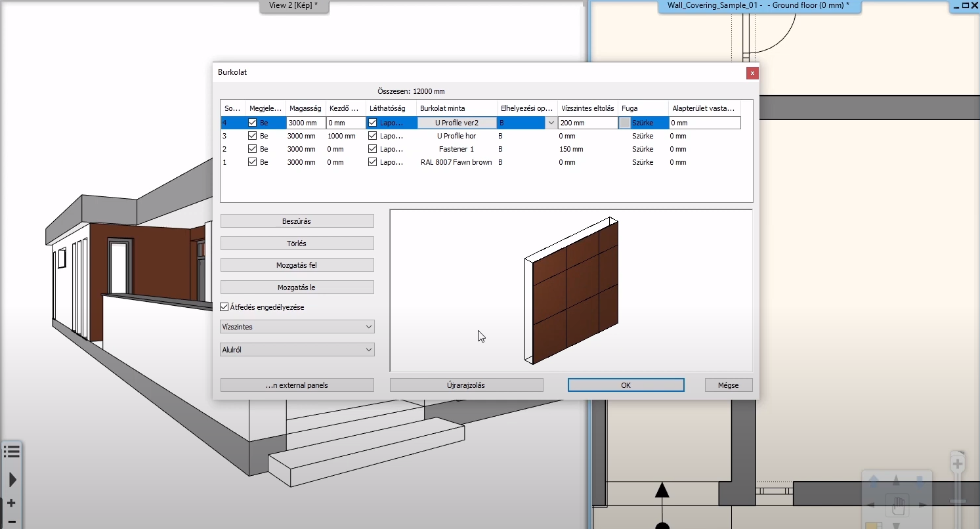
Task: Toggle the Láthatóság checkbox in row 3
Action: (373, 136)
